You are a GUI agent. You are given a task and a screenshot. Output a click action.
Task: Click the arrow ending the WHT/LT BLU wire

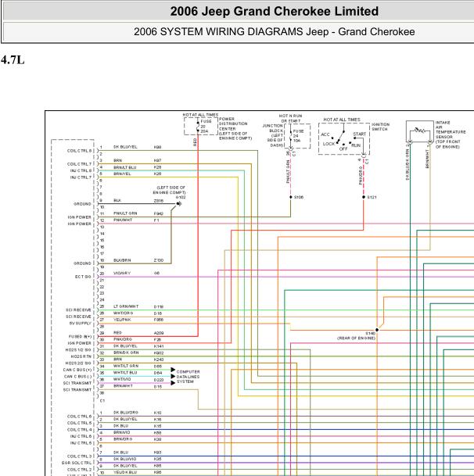tap(173, 377)
